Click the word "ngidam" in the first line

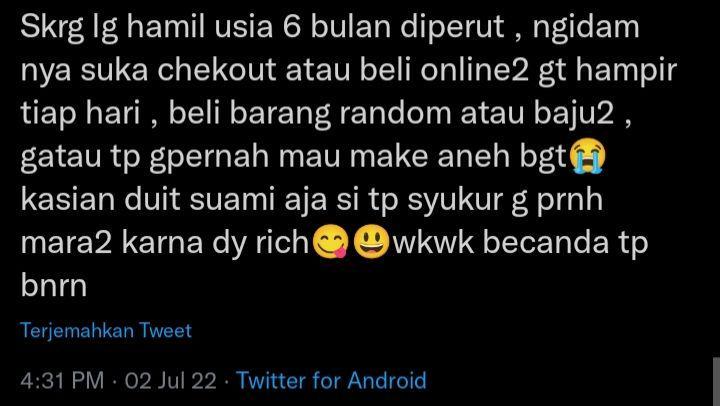(x=586, y=28)
